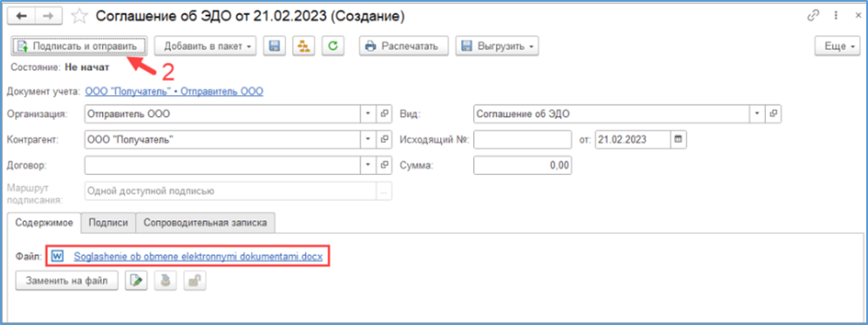Viewport: 868px width, 325px height.
Task: Click the greyed unlock padlock icon
Action: [x=195, y=281]
